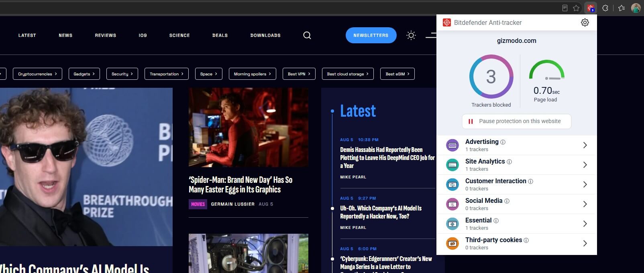This screenshot has height=273, width=644.
Task: Show info tooltip next to Advertising
Action: tap(503, 142)
